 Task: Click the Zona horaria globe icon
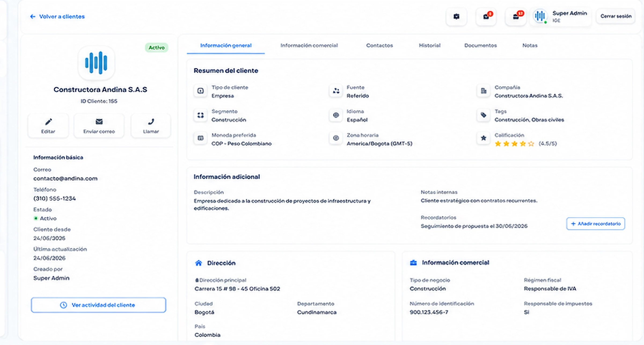click(x=336, y=138)
